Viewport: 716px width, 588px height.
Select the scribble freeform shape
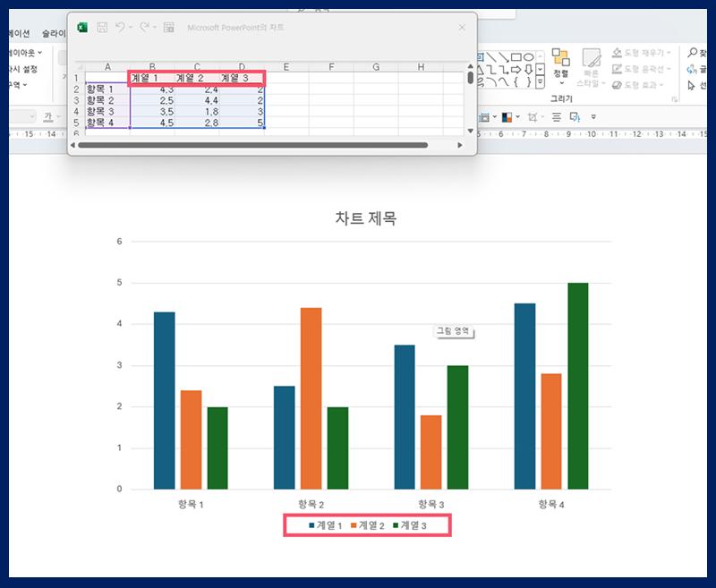click(481, 82)
